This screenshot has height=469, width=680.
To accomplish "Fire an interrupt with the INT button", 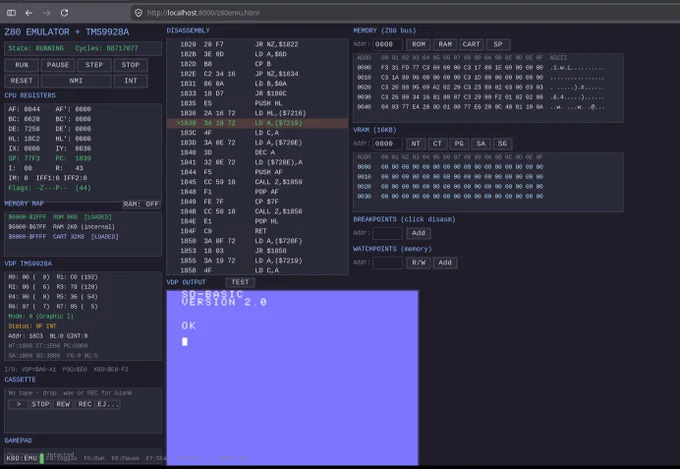I will coord(131,81).
